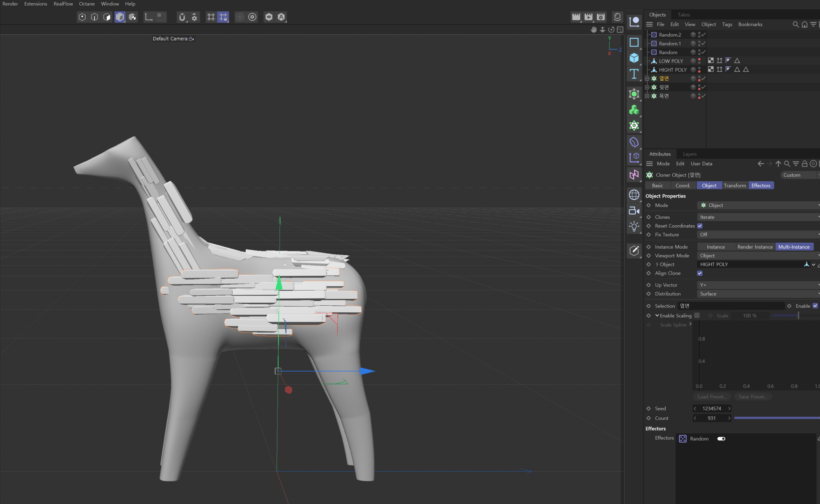Toggle the Selection Enable checkbox
820x504 pixels.
[x=815, y=306]
